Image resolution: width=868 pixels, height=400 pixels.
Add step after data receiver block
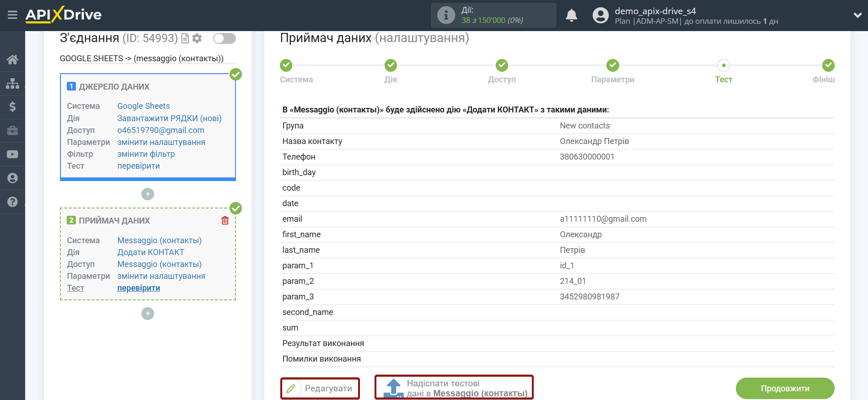148,314
